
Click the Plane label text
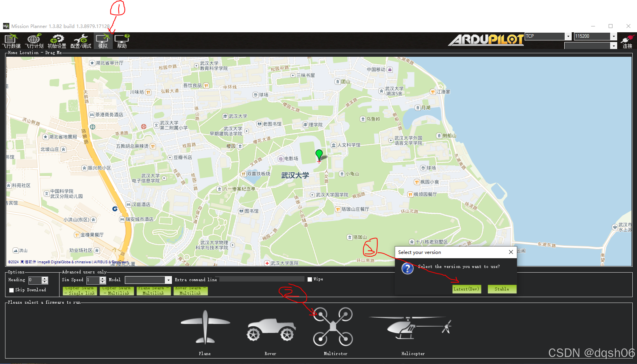point(205,354)
